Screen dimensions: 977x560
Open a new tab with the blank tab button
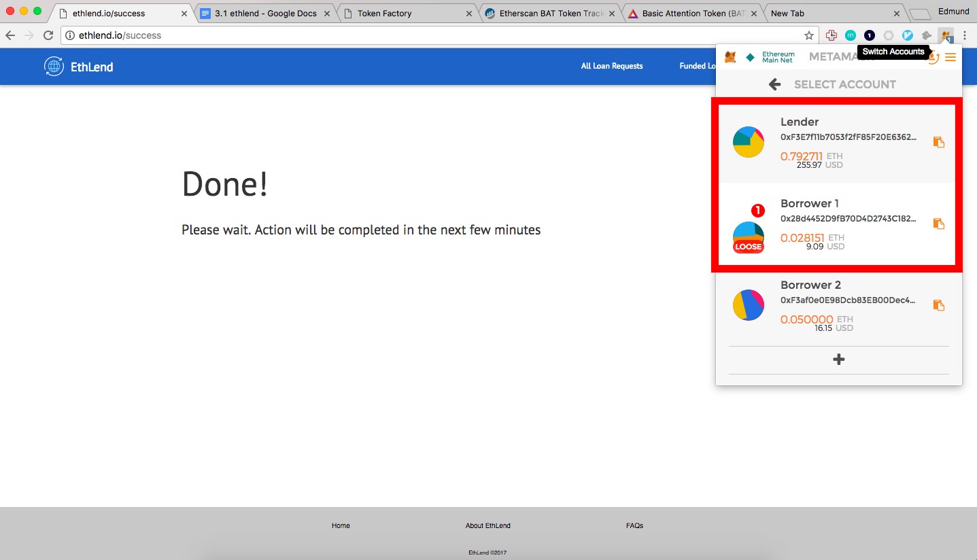[x=919, y=14]
